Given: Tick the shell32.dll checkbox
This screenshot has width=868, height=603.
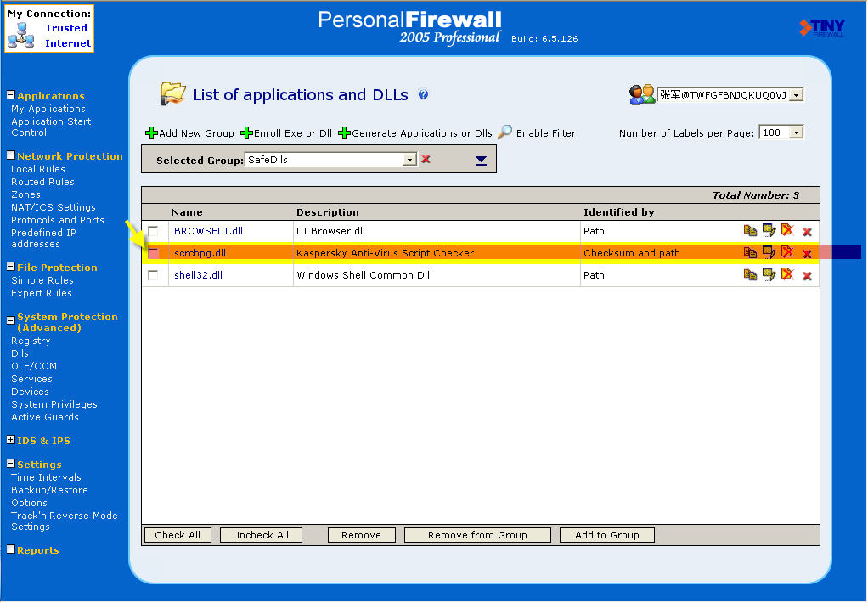Looking at the screenshot, I should pyautogui.click(x=154, y=275).
